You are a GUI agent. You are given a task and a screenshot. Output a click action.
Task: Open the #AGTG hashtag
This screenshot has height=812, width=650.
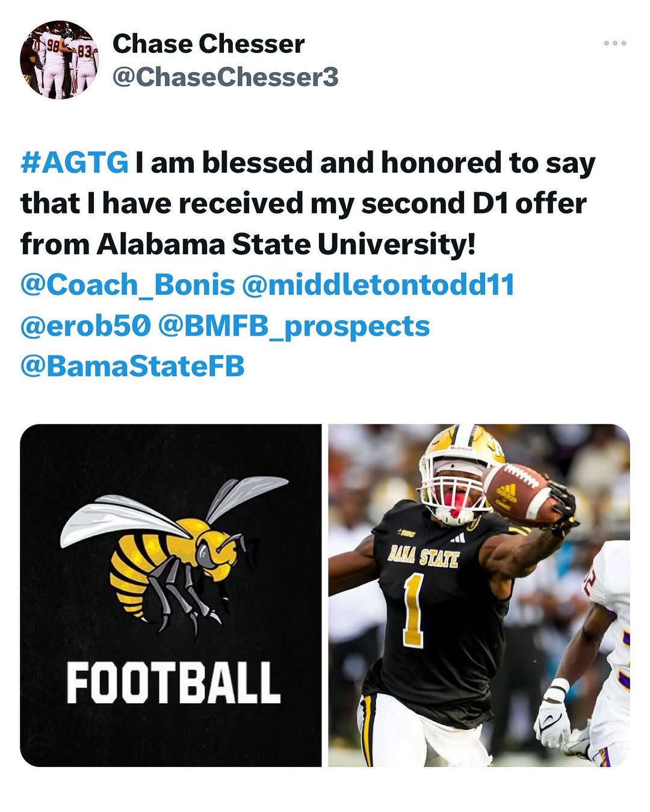point(75,163)
